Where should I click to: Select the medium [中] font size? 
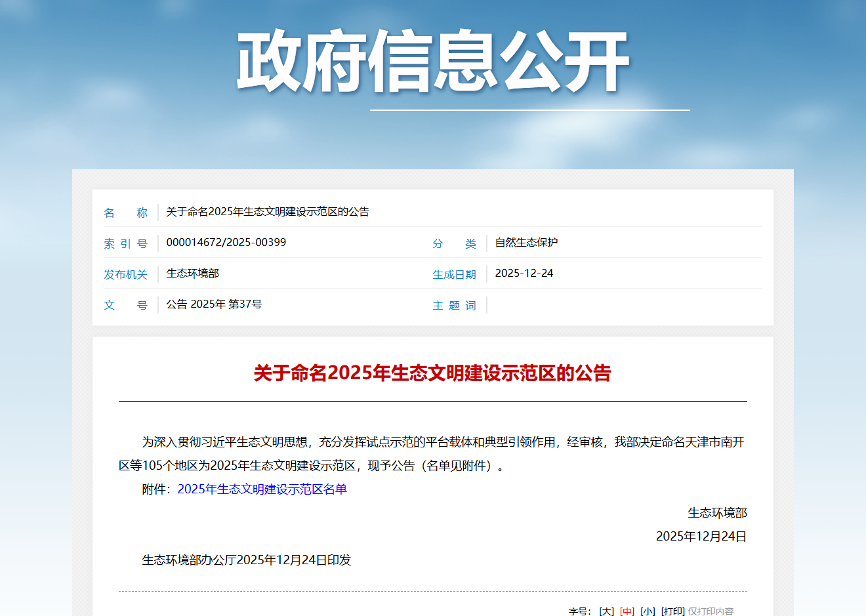(x=627, y=611)
